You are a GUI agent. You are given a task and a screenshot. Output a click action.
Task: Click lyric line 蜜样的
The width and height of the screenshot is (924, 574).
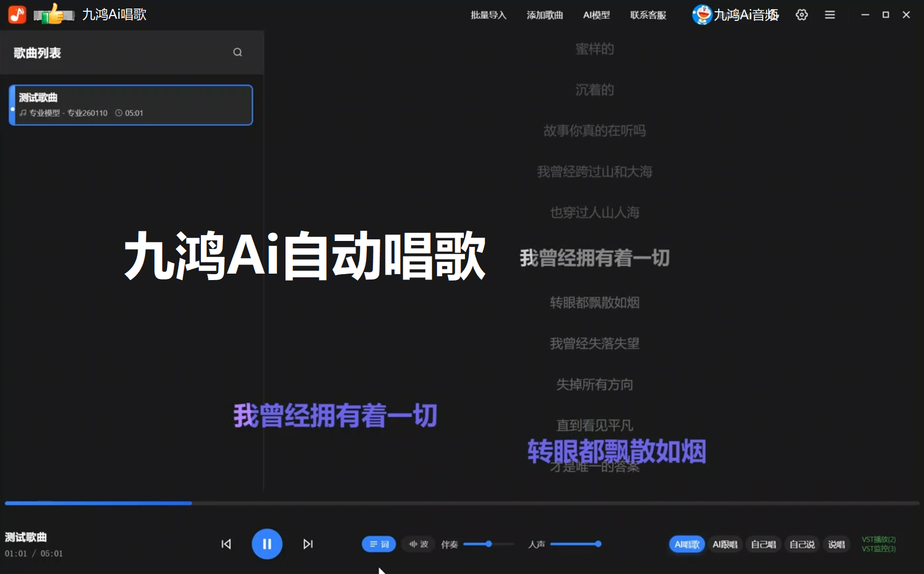click(595, 49)
